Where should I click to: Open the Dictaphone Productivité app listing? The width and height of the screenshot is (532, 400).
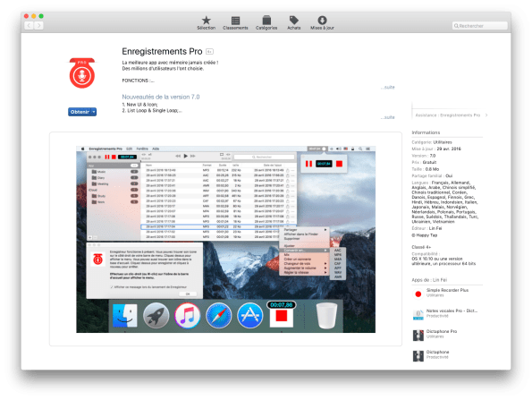click(438, 352)
